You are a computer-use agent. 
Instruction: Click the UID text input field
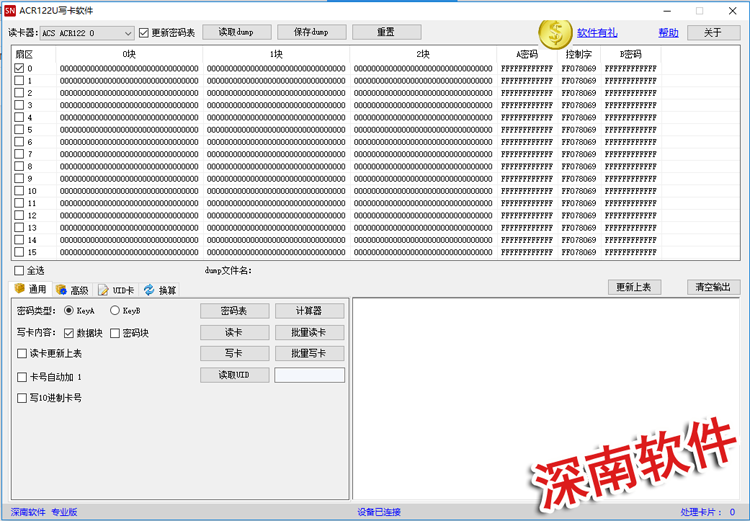coord(309,375)
